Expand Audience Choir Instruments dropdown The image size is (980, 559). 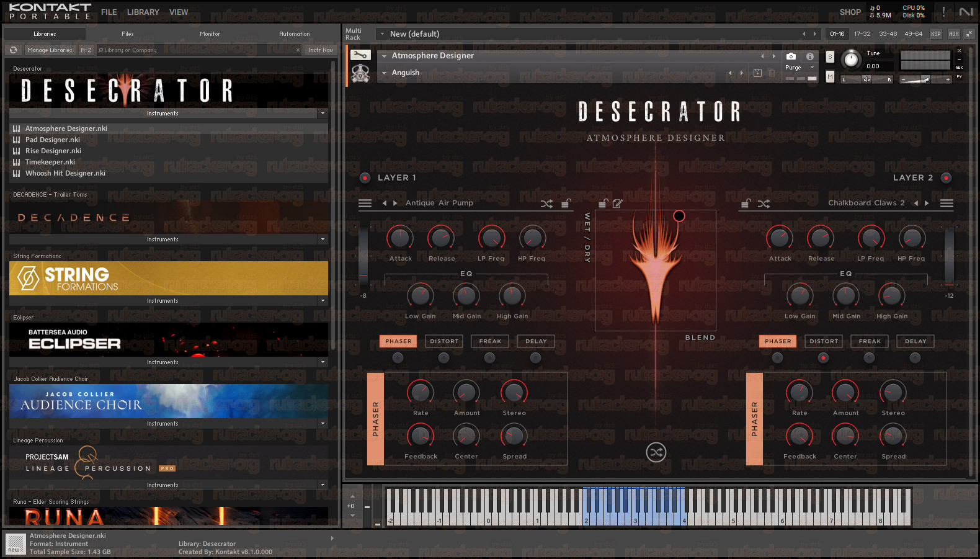pos(323,424)
